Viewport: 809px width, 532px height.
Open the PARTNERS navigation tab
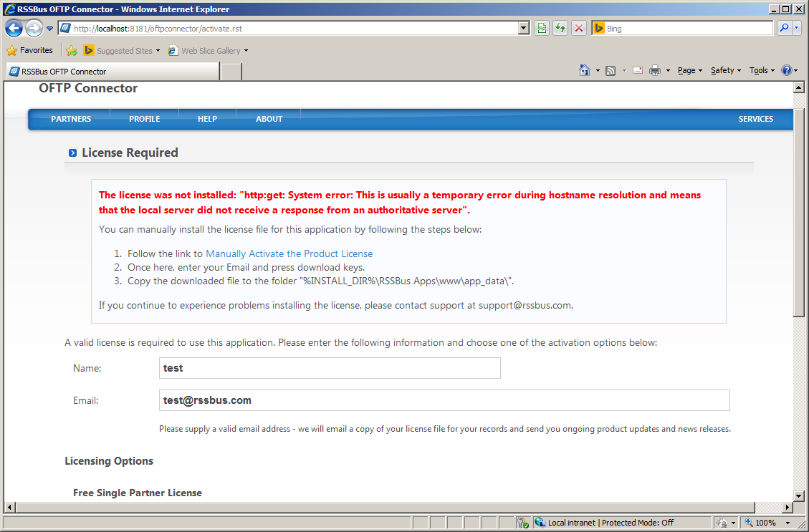pyautogui.click(x=71, y=119)
